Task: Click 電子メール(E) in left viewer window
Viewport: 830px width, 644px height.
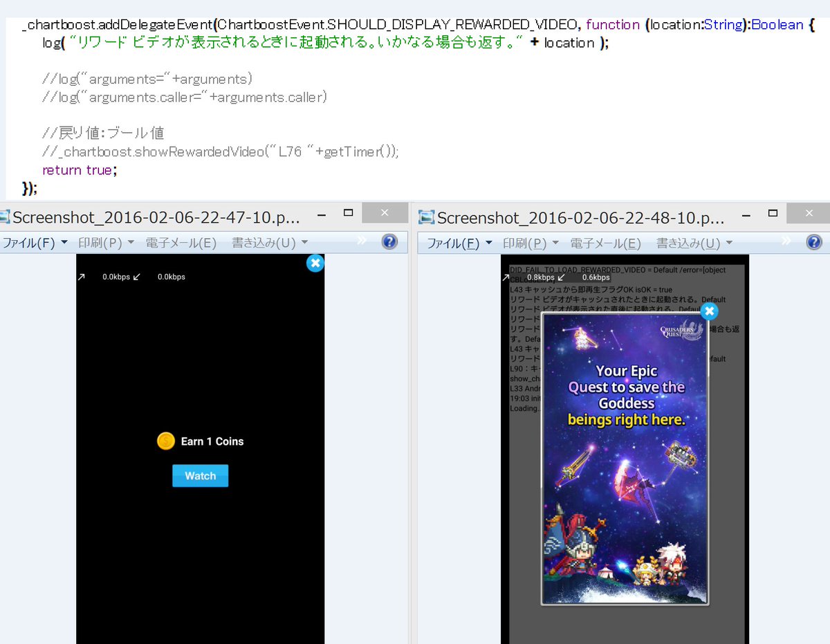Action: coord(181,243)
